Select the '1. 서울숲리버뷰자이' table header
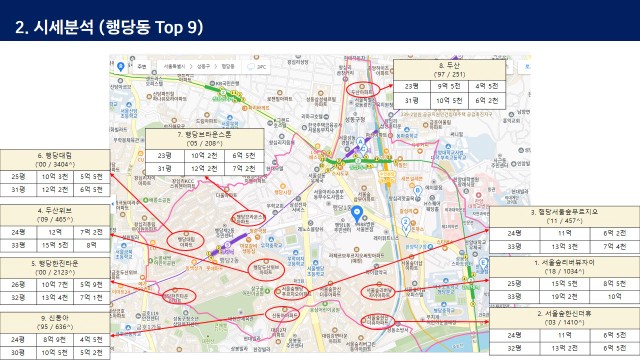Image resolution: width=640 pixels, height=360 pixels. (564, 267)
